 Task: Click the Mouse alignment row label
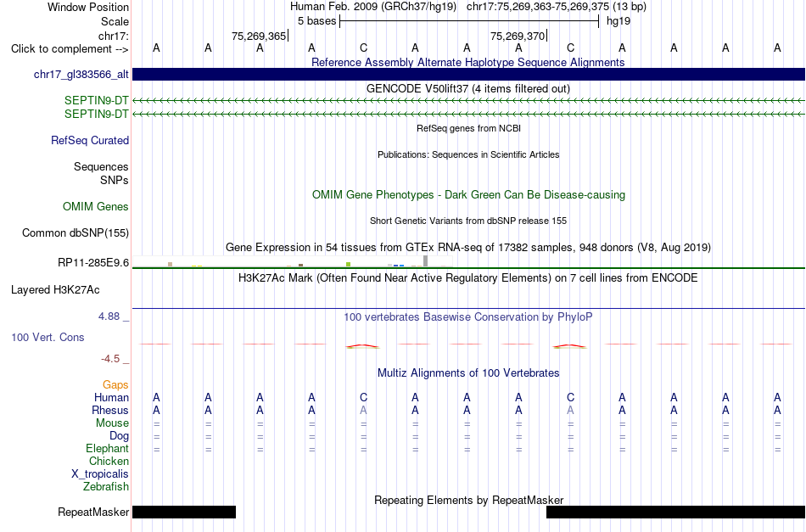coord(112,423)
